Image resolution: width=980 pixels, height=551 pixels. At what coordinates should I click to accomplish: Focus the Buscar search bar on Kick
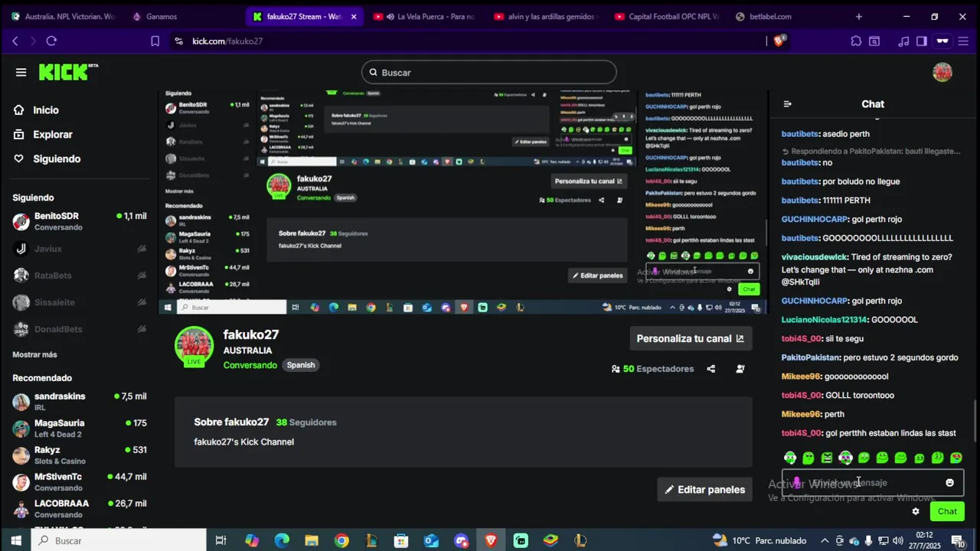pos(488,72)
